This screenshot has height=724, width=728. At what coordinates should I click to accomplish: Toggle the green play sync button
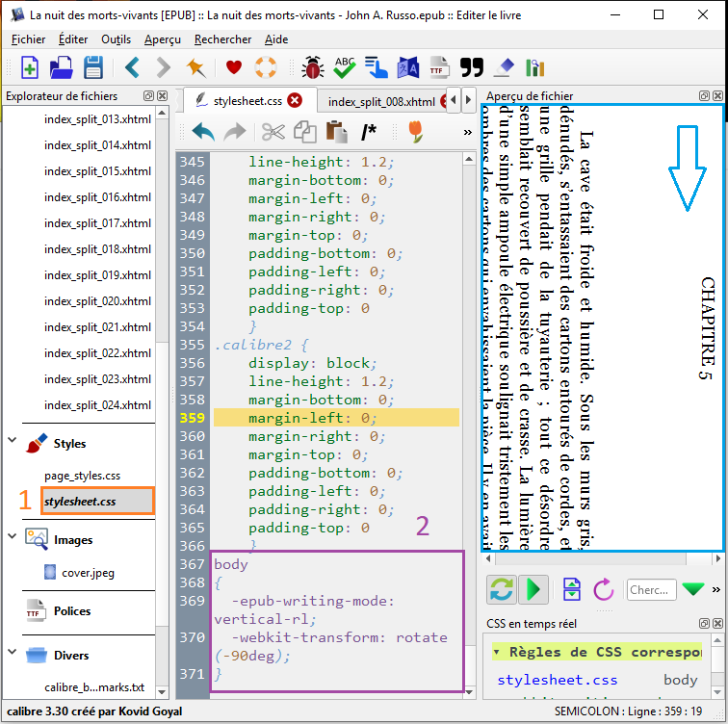pos(533,589)
